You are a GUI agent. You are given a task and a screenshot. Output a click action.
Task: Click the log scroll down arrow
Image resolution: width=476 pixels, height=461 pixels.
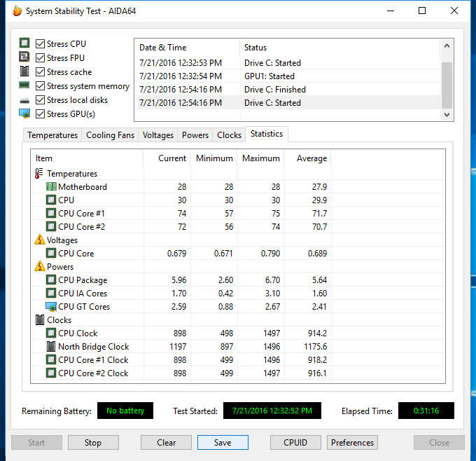(x=447, y=115)
